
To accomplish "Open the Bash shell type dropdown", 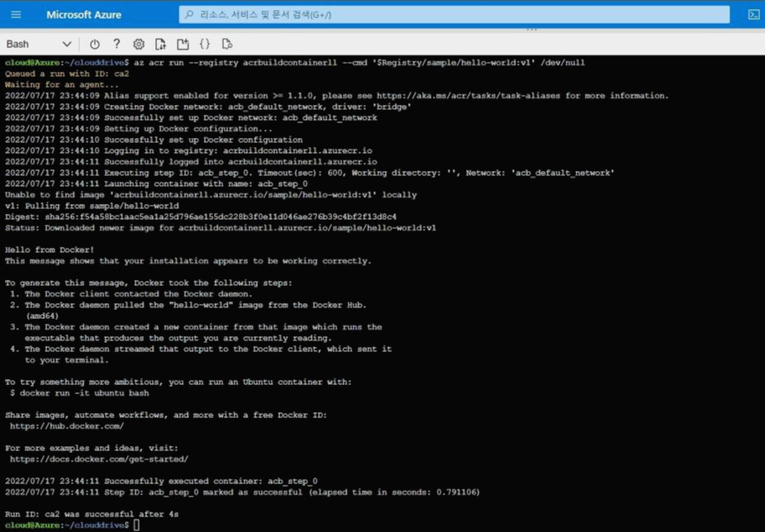I will point(39,44).
